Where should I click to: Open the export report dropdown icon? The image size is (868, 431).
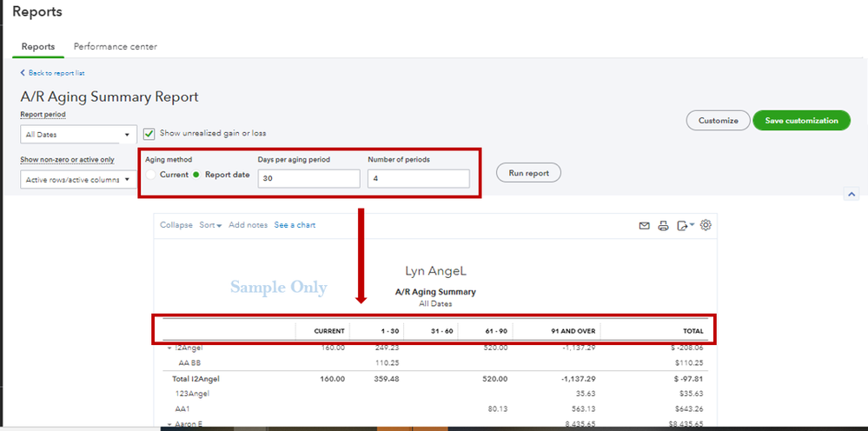tap(686, 226)
